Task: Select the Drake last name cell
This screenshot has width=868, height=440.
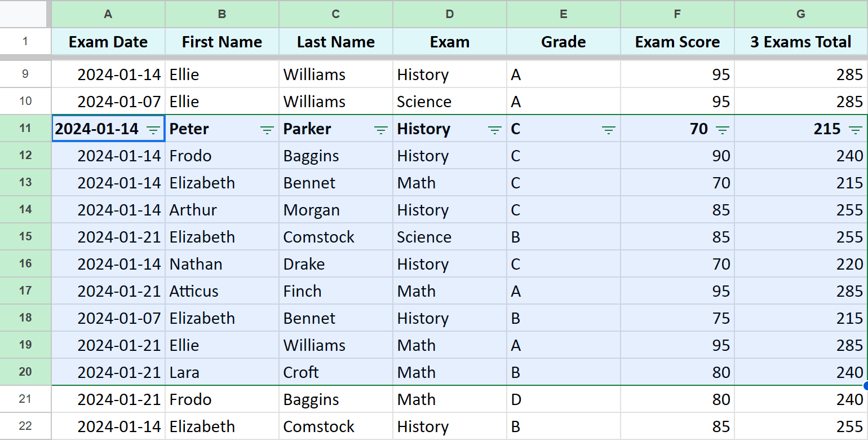Action: click(x=336, y=264)
